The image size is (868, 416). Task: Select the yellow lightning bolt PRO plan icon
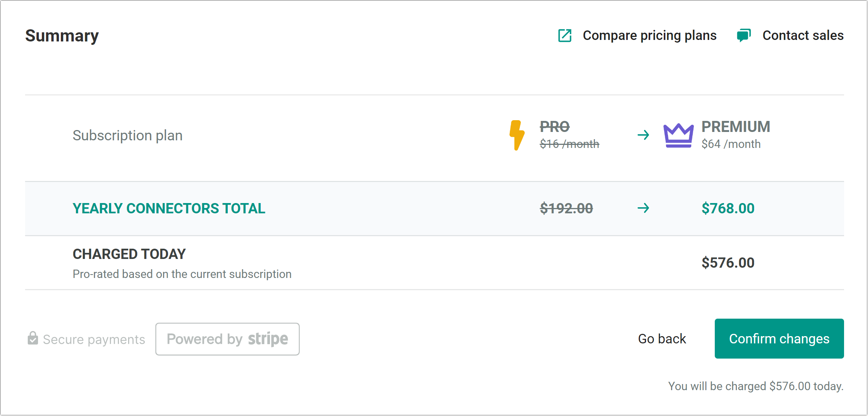(x=517, y=135)
